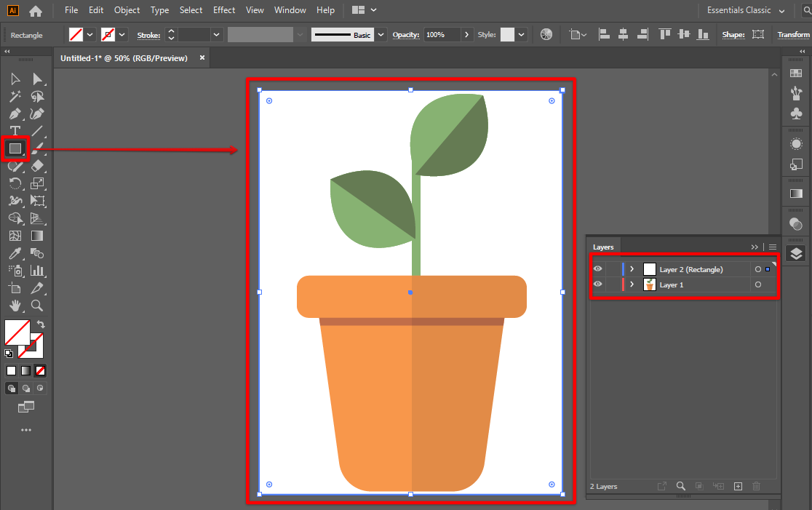The image size is (812, 510).
Task: Open the Basic brush definition dropdown
Action: click(381, 35)
